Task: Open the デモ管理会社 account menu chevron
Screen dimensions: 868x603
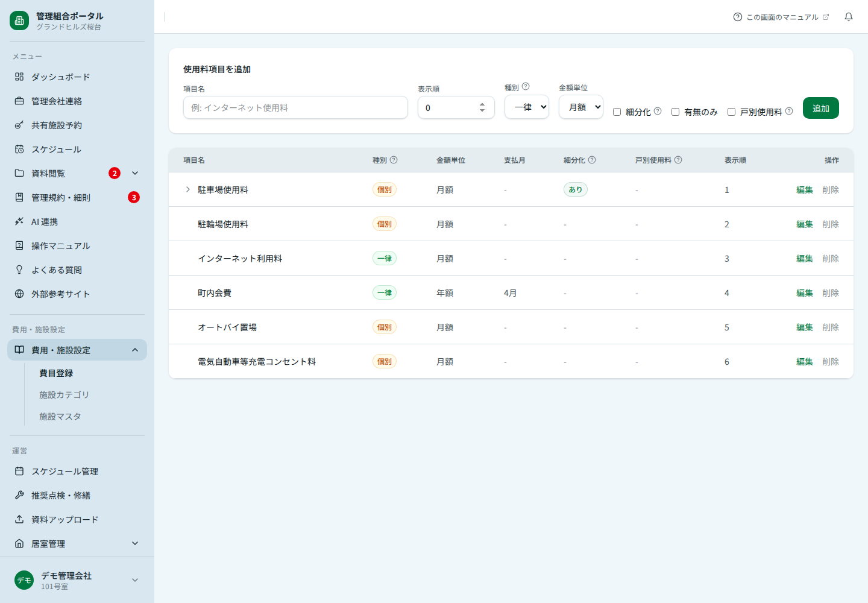Action: pos(135,580)
